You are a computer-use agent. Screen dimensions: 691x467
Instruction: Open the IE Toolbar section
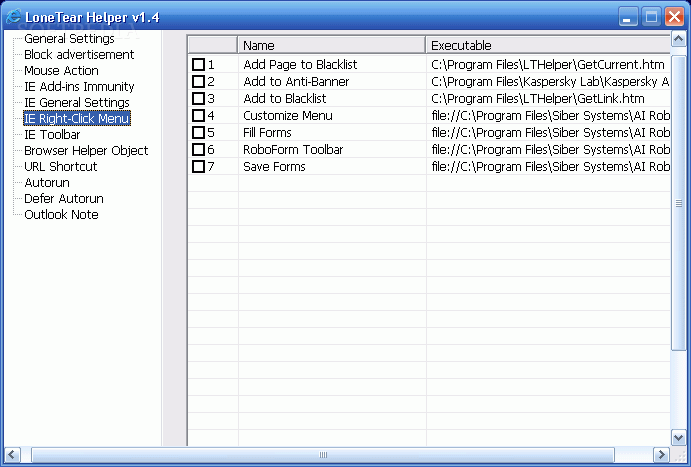tap(52, 135)
